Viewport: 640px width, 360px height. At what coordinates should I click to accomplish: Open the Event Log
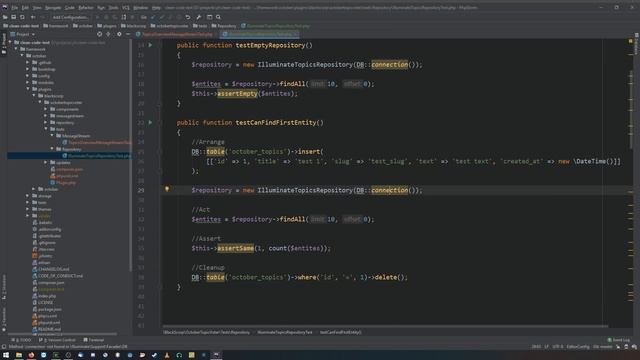tap(619, 340)
